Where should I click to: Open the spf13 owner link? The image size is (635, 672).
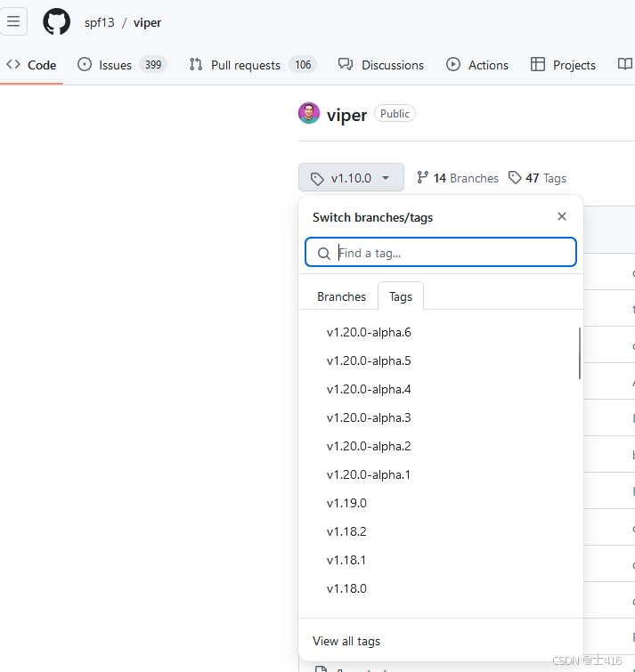pos(100,22)
